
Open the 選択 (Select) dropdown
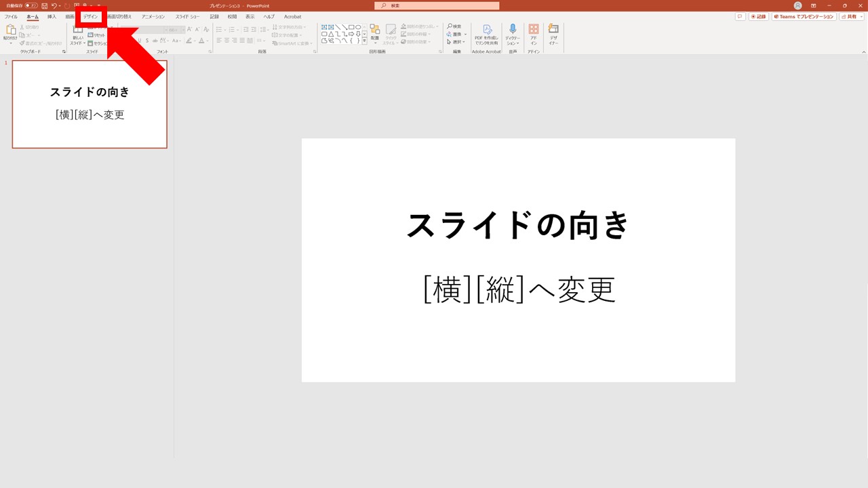[455, 41]
